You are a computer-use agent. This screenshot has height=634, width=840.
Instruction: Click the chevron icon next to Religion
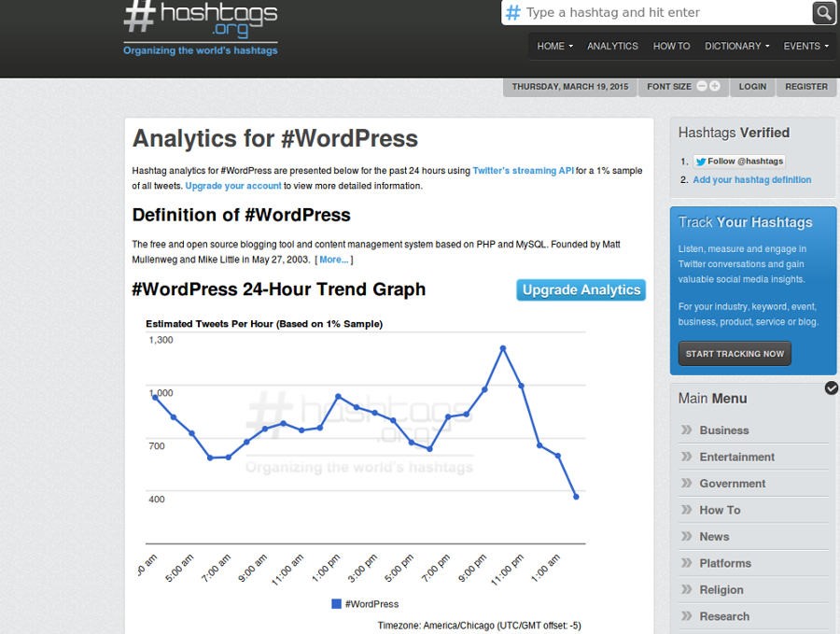click(686, 589)
